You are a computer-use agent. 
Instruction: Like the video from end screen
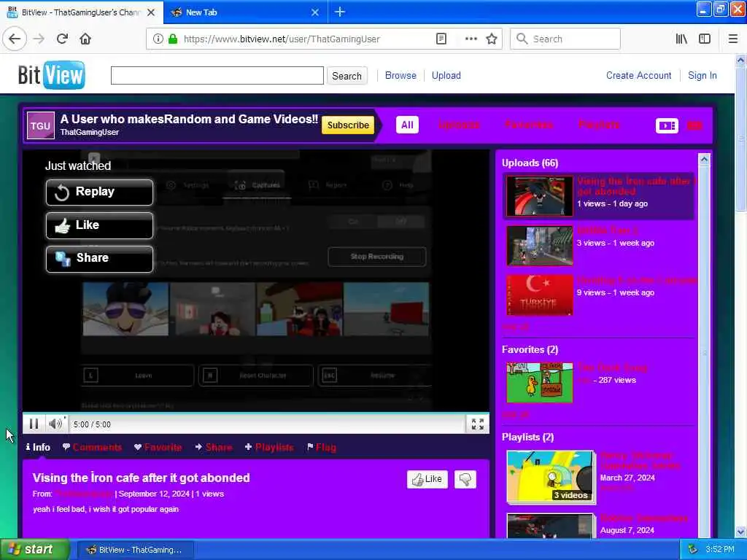pos(99,225)
